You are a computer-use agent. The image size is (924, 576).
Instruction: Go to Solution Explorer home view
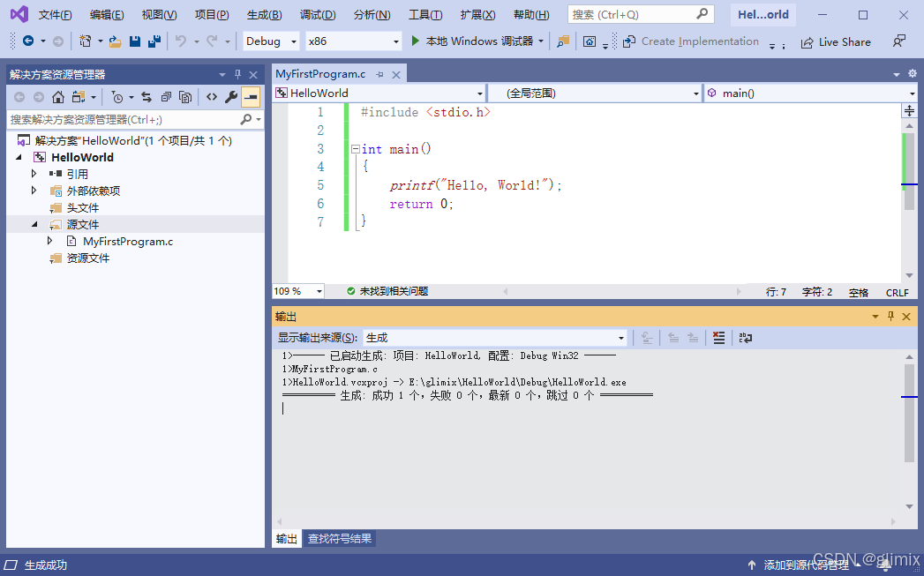pos(57,97)
